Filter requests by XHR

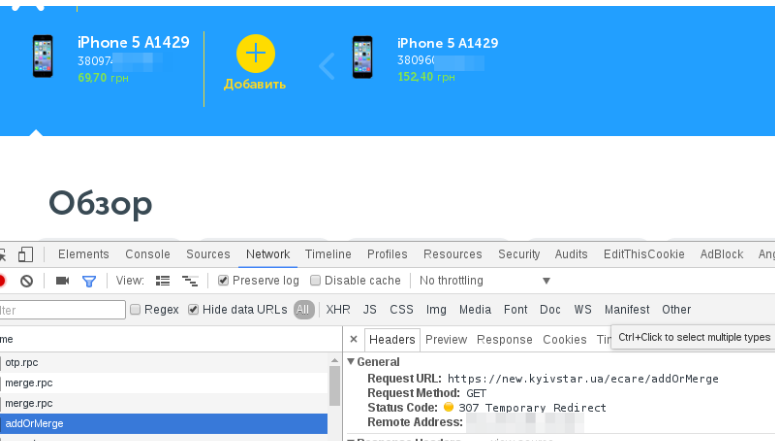click(x=338, y=309)
